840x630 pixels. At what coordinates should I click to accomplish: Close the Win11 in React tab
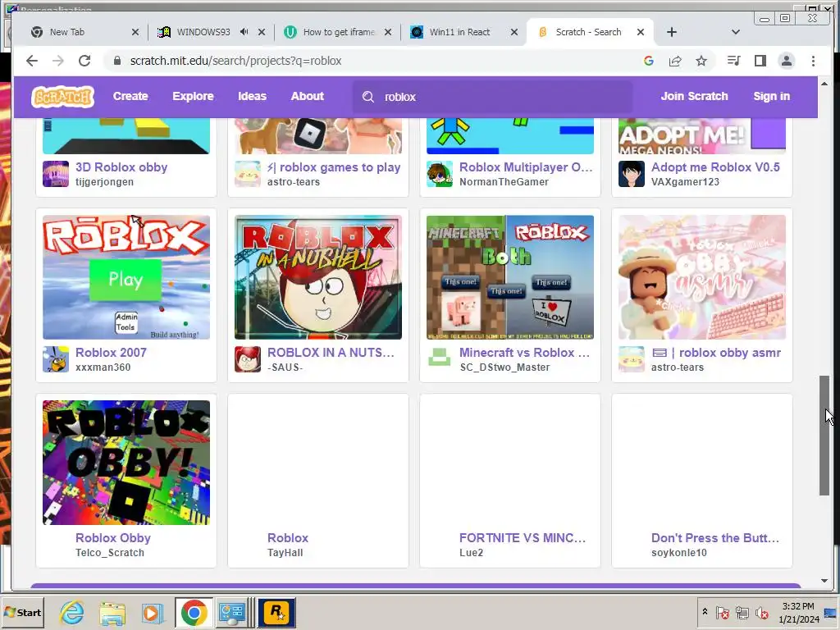[514, 32]
